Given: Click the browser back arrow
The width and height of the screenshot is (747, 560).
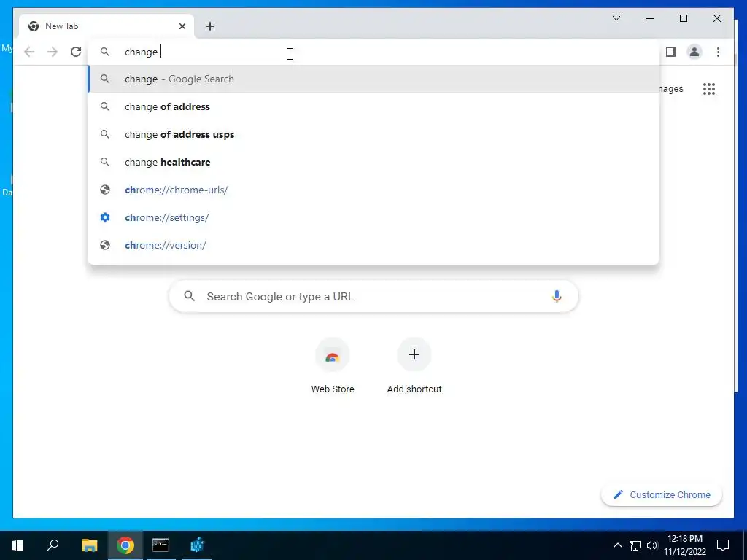Looking at the screenshot, I should [29, 52].
